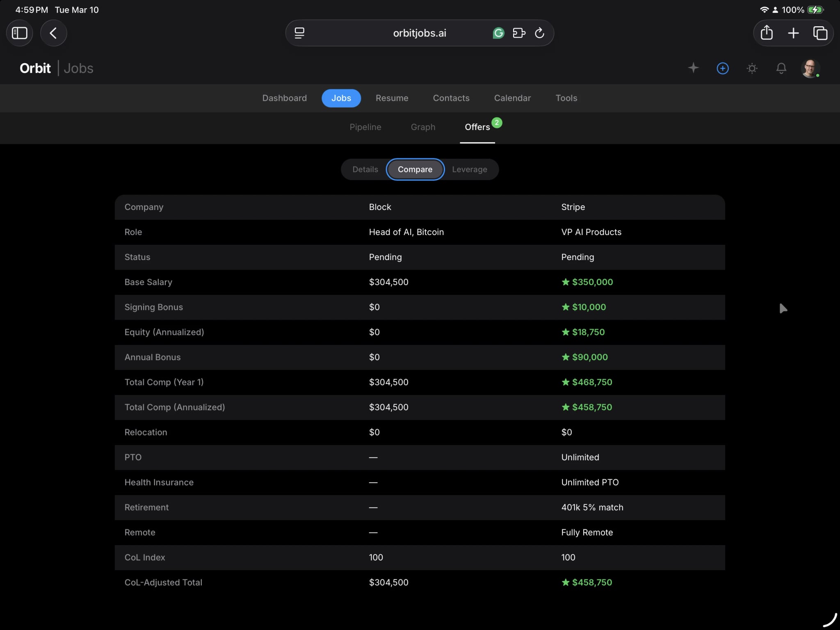Go to the Contacts section
The image size is (840, 630).
pos(451,98)
